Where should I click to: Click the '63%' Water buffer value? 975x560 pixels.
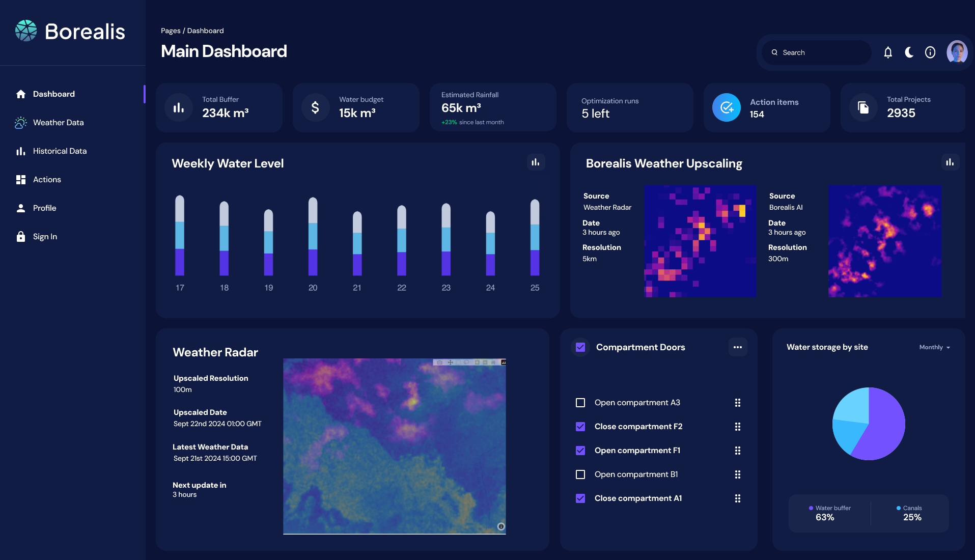[x=825, y=517]
